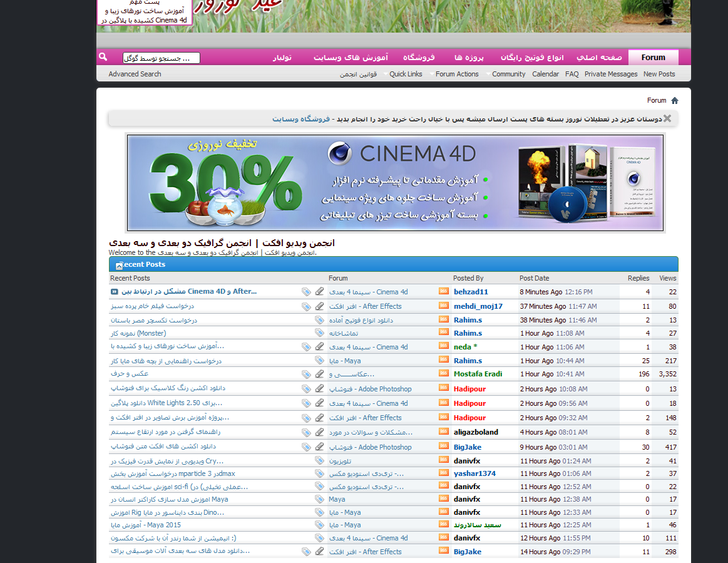The image size is (728, 563).
Task: Open user profile yashar1374
Action: (474, 473)
